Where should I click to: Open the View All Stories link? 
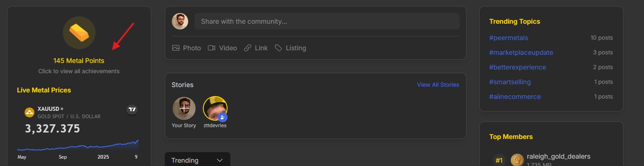pos(438,85)
